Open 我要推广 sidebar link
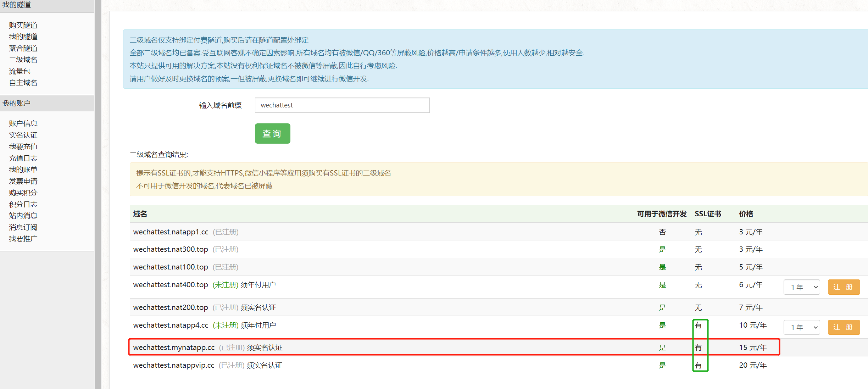The width and height of the screenshot is (868, 389). tap(23, 239)
